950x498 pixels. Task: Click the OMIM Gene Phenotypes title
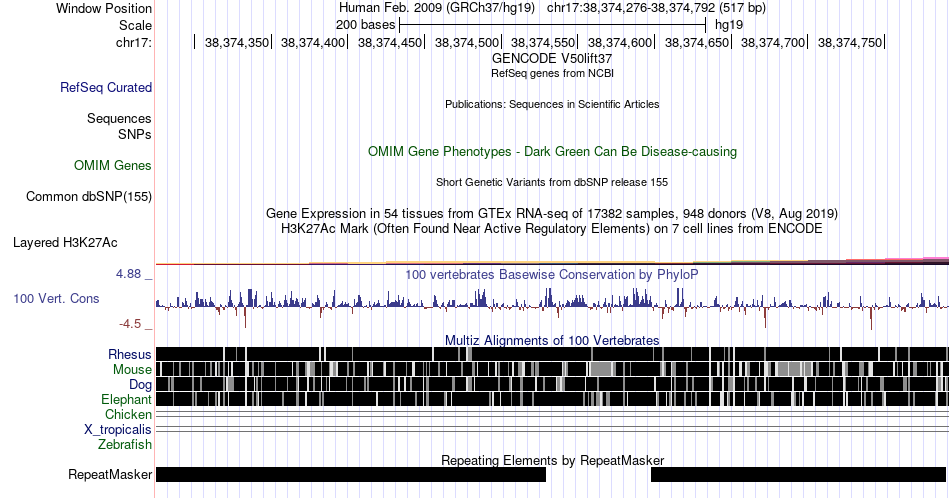pos(552,151)
